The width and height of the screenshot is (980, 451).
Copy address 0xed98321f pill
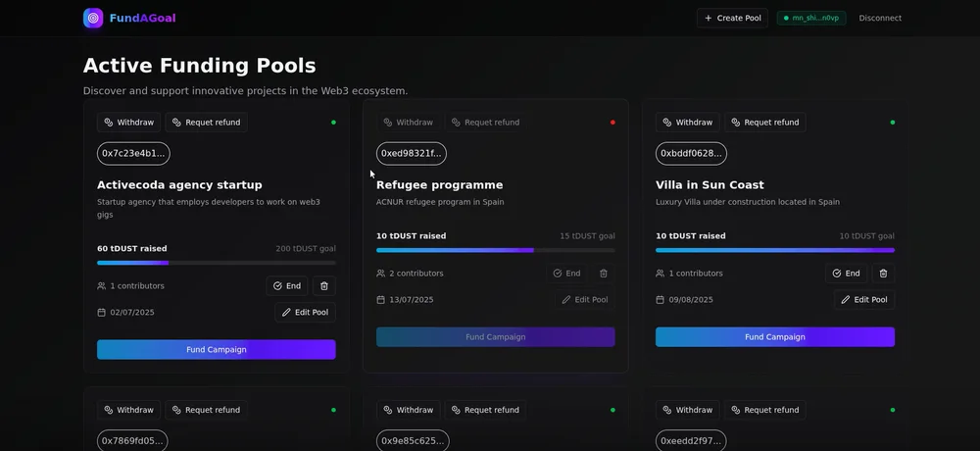tap(412, 153)
